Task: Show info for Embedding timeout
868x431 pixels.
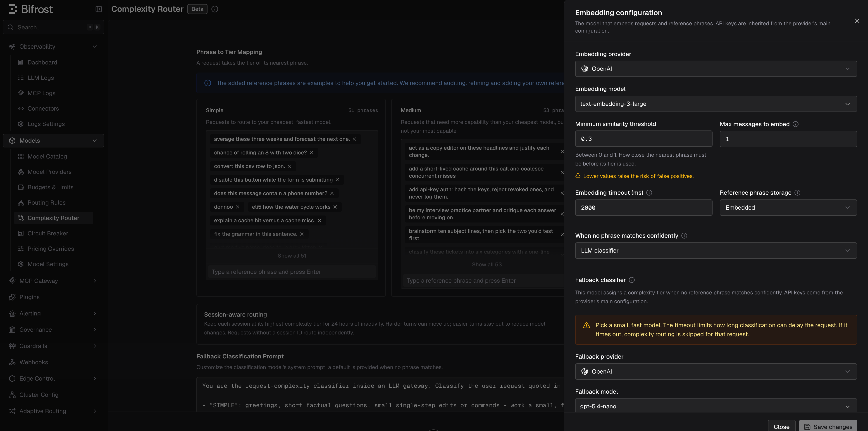Action: pyautogui.click(x=649, y=193)
